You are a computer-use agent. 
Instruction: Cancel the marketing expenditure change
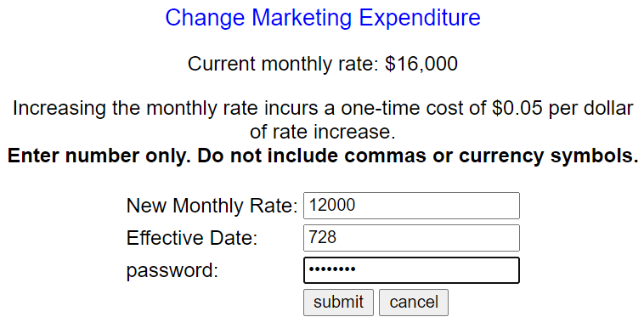point(414,303)
